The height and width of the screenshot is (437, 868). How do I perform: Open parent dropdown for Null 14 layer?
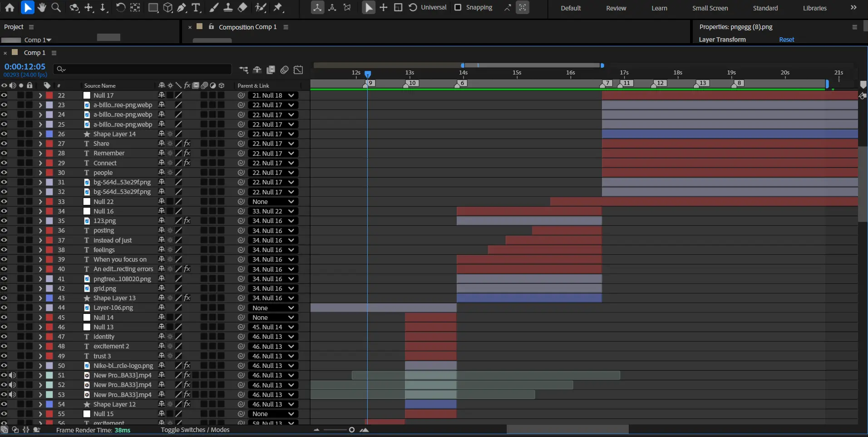pyautogui.click(x=273, y=318)
